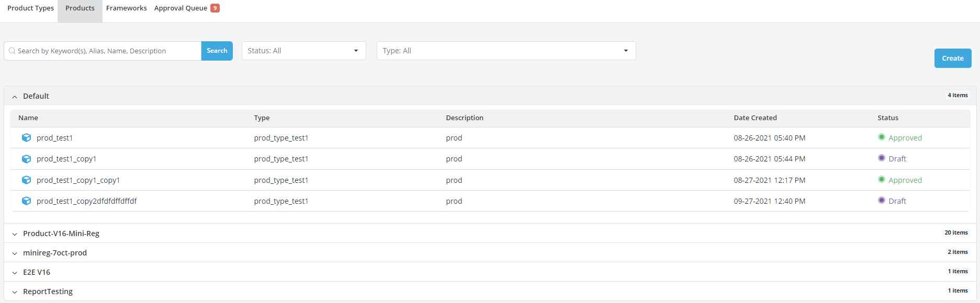Open the Frameworks tab
The image size is (980, 303).
[126, 8]
